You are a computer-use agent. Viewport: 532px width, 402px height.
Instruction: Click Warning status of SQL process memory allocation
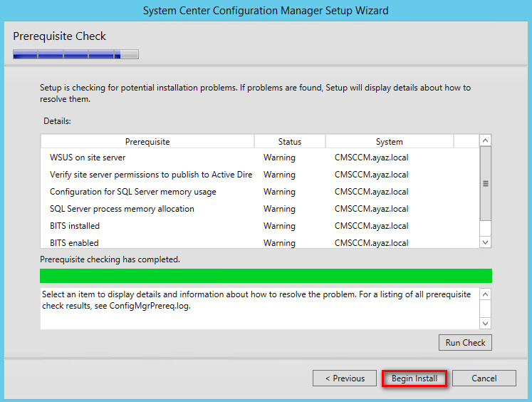pyautogui.click(x=280, y=209)
